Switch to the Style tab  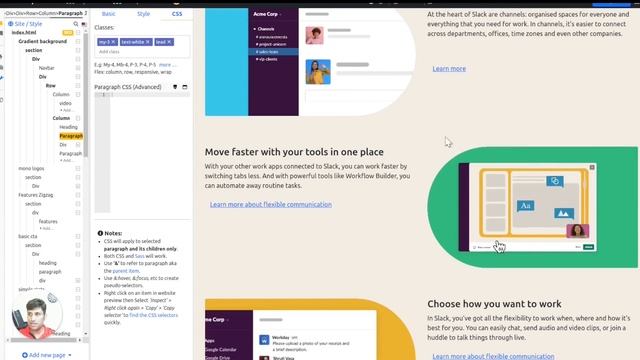[x=143, y=14]
